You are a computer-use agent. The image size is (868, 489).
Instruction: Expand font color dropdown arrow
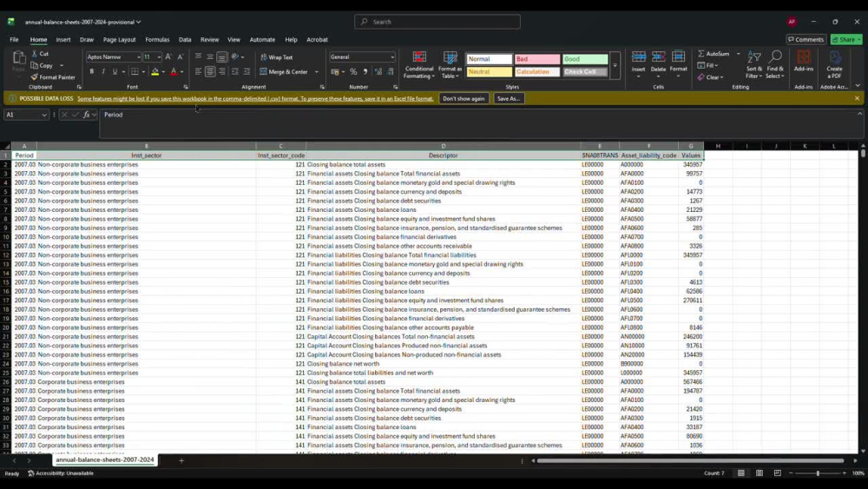tap(181, 72)
